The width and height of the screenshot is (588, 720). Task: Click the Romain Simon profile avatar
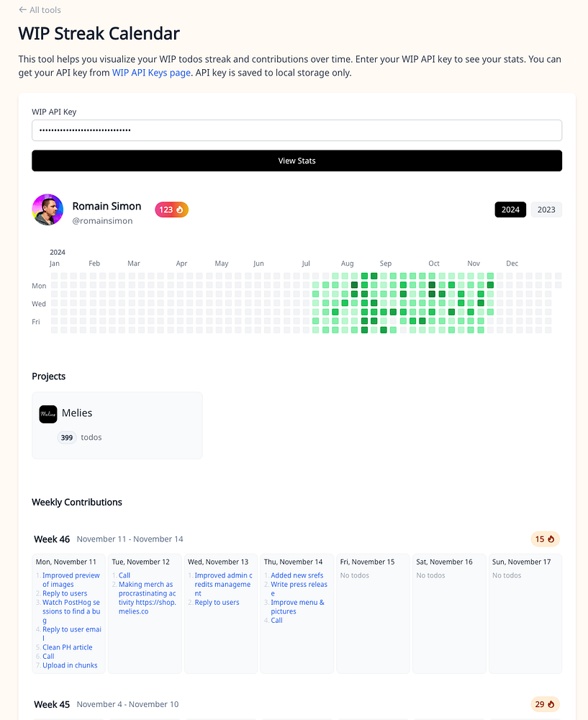click(48, 210)
